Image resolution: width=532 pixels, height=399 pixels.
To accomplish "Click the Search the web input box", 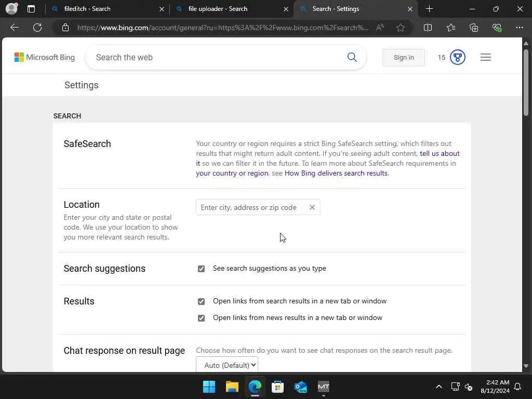I will tap(217, 57).
